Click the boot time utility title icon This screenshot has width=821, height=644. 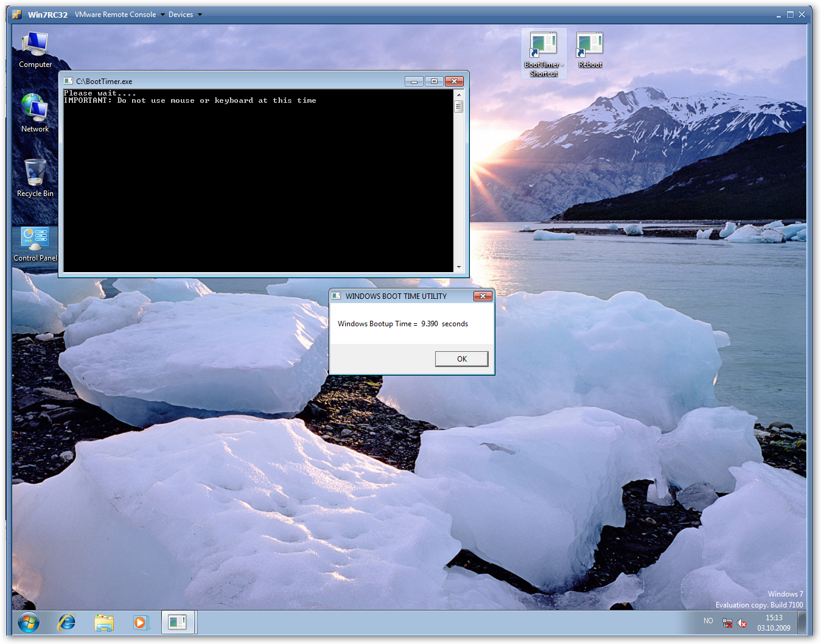[x=336, y=296]
